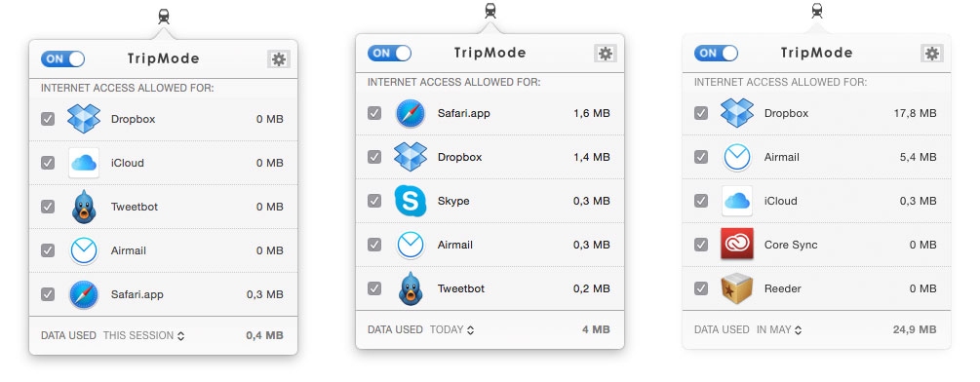Click the Skype app name label
Screen dimensions: 980x382
pyautogui.click(x=453, y=201)
